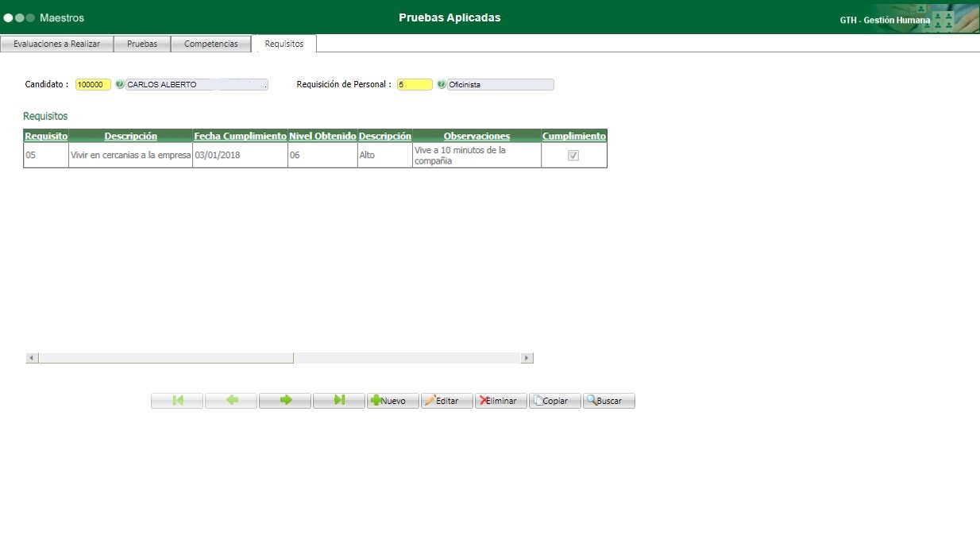The width and height of the screenshot is (980, 554).
Task: Go to the last record button
Action: (x=339, y=401)
